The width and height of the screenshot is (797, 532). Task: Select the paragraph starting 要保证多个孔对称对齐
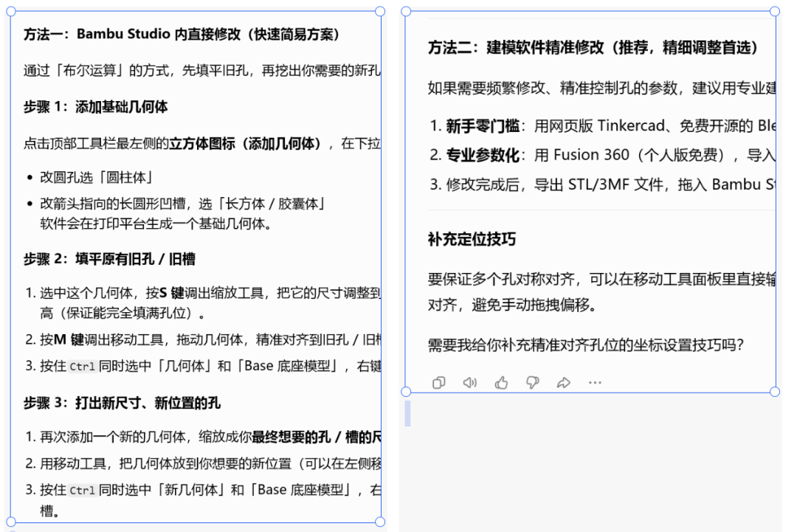coord(601,291)
